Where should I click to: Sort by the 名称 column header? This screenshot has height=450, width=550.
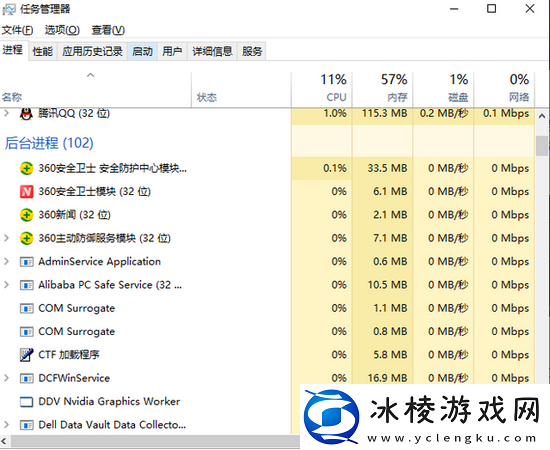(95, 89)
